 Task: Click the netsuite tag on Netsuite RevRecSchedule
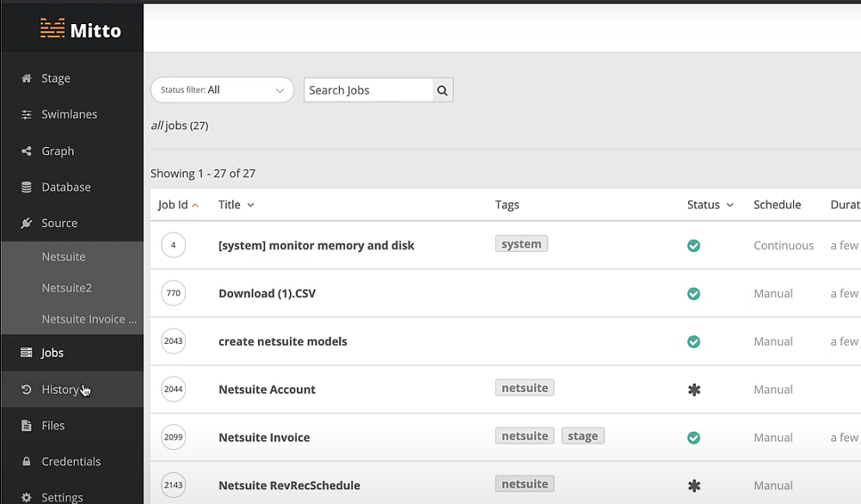(525, 483)
